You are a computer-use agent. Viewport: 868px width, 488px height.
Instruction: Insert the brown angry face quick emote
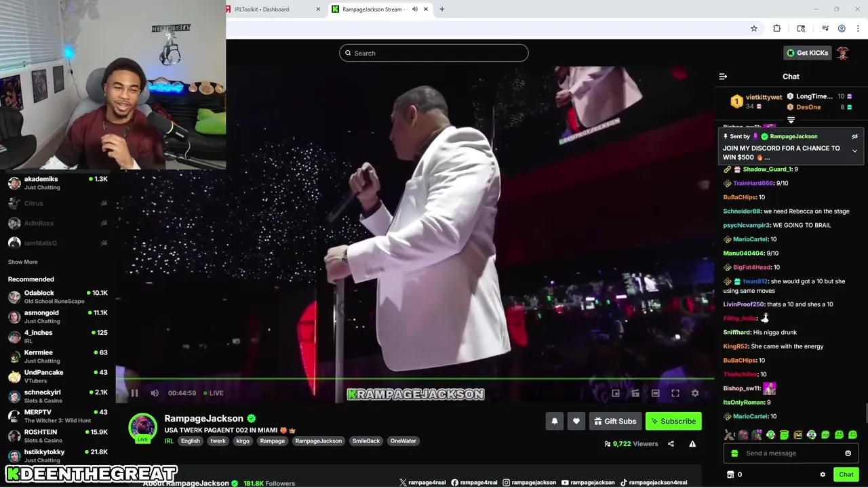(x=797, y=434)
